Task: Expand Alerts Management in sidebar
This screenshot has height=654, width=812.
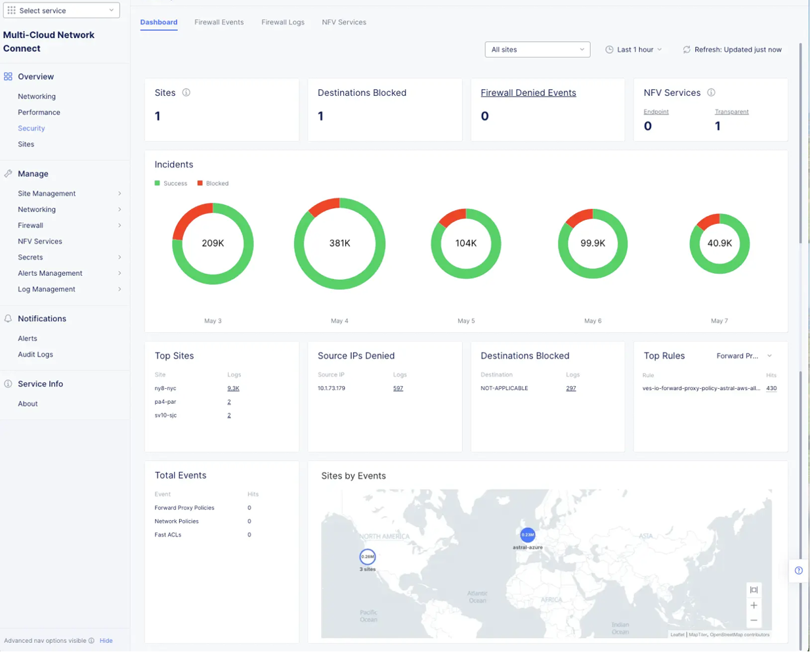Action: click(x=70, y=274)
